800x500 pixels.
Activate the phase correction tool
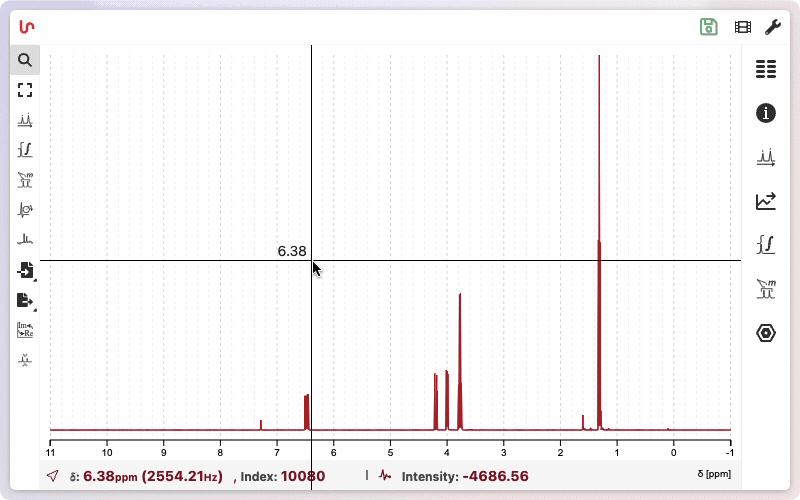(25, 210)
